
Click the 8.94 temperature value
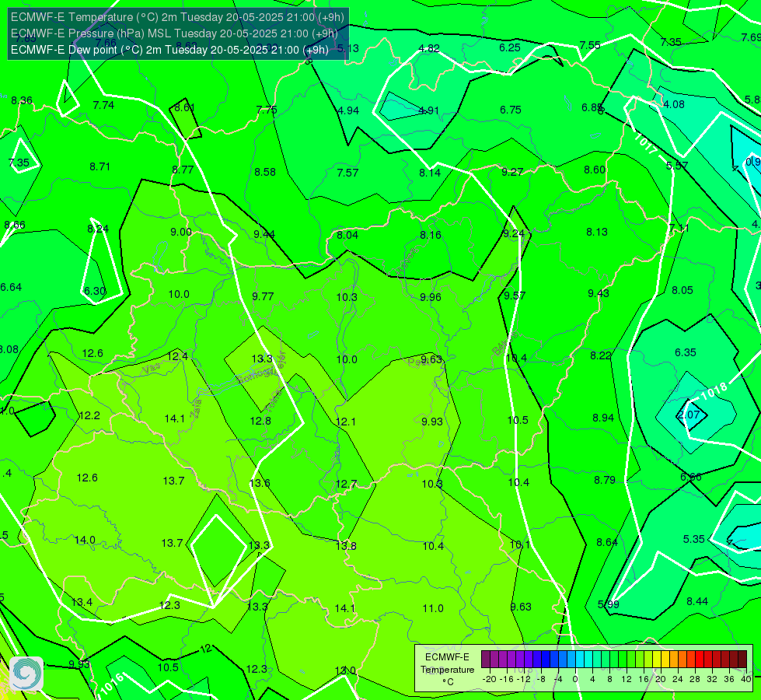pos(603,418)
